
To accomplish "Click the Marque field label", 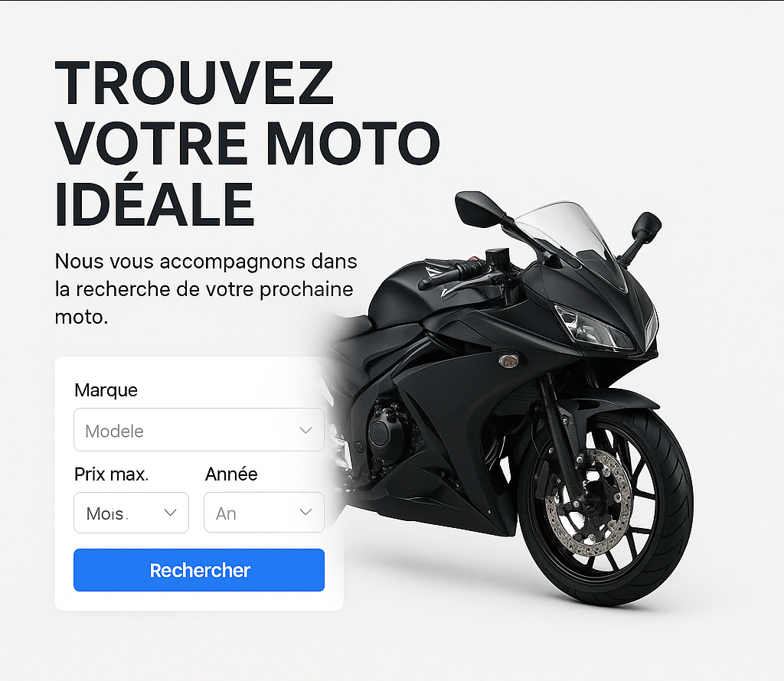I will coord(106,390).
